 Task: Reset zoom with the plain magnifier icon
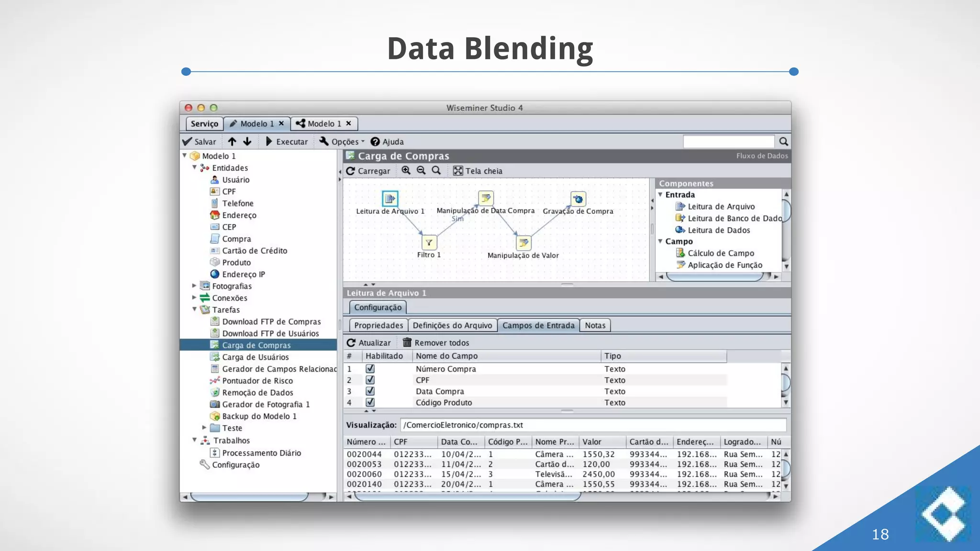[x=436, y=170]
